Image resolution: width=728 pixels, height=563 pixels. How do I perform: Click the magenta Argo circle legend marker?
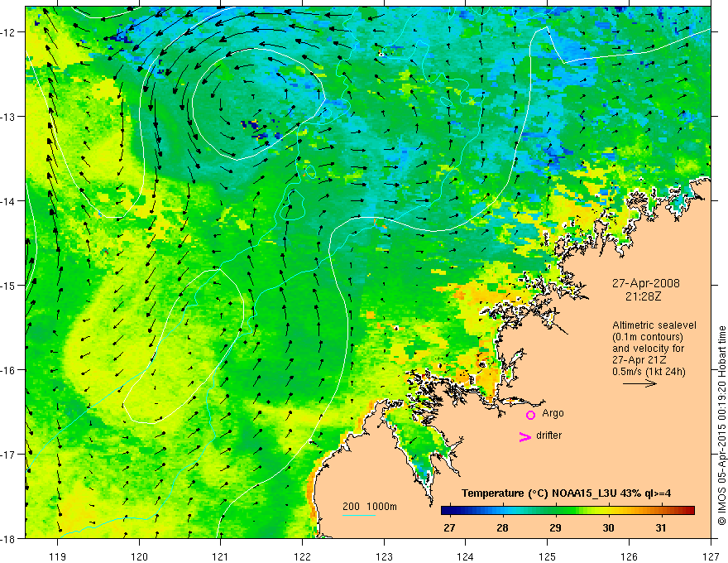530,415
